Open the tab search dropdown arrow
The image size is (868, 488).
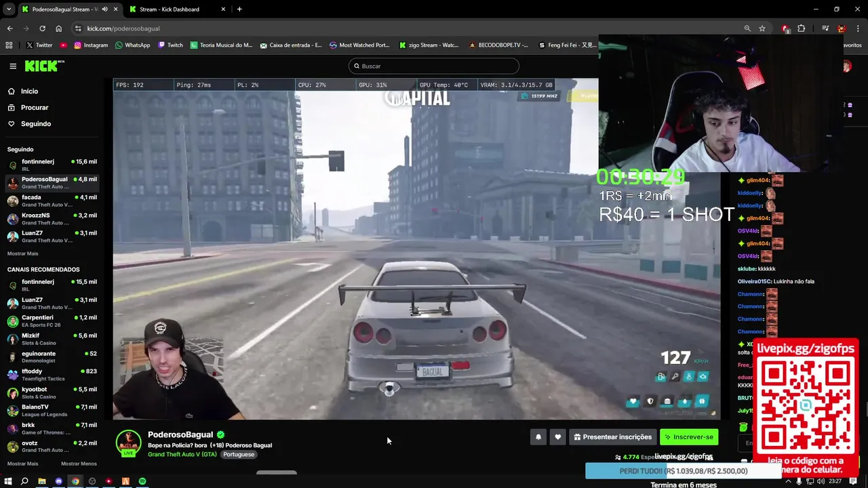click(9, 9)
